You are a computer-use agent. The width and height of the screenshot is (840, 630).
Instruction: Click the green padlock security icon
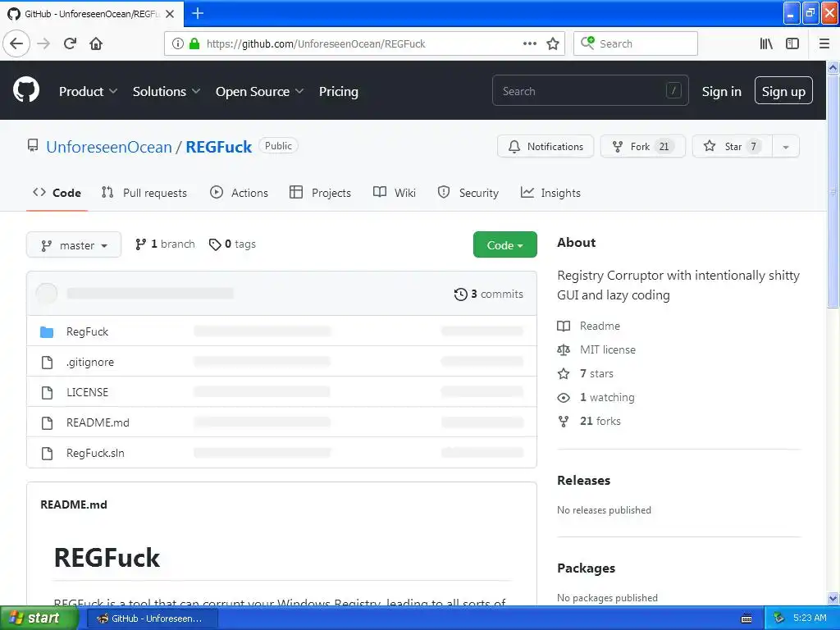click(194, 43)
